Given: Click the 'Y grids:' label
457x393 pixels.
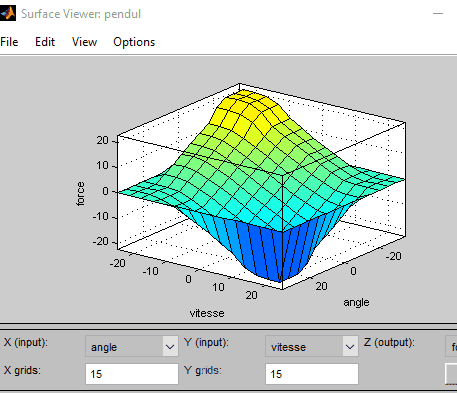Looking at the screenshot, I should pyautogui.click(x=203, y=370).
